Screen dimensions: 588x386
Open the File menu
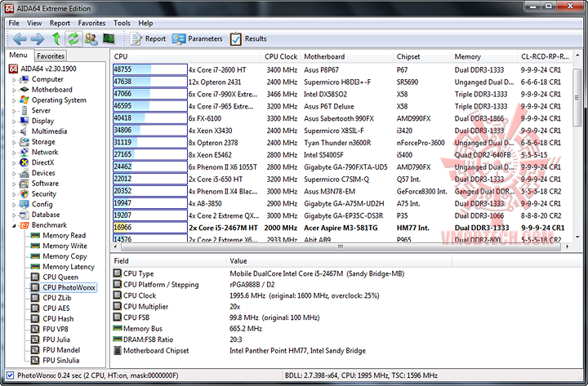(14, 23)
